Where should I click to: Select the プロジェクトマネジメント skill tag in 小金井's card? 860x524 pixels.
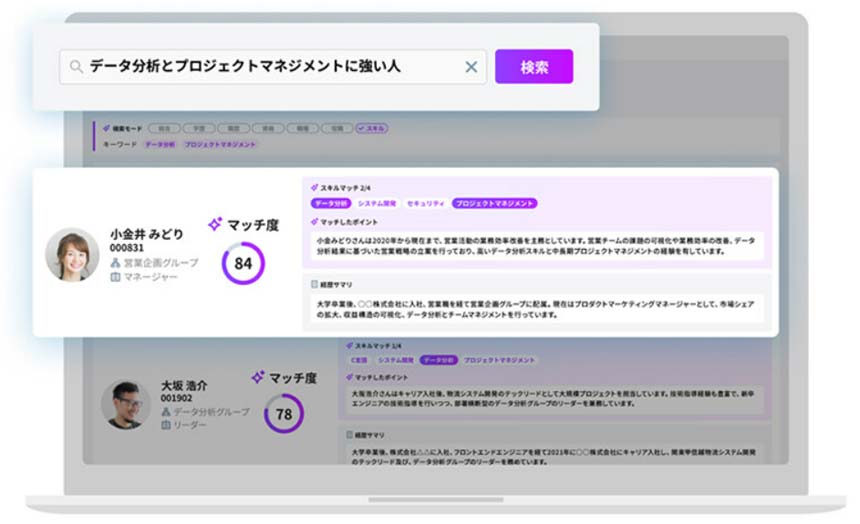[494, 204]
